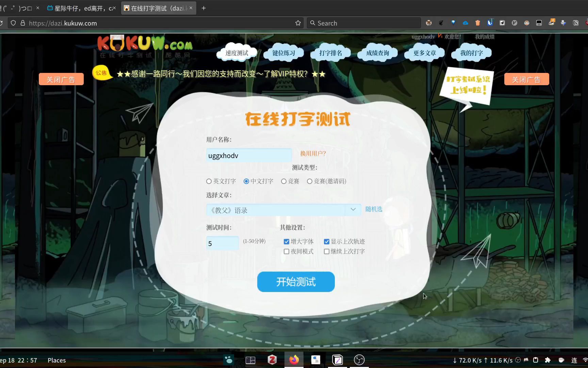Open the tiling window app in taskbar

(x=250, y=360)
